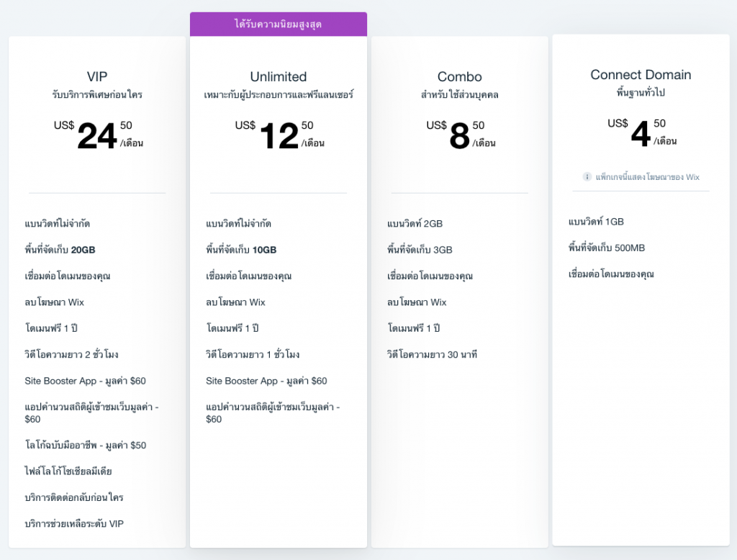Click VIP's Site Booster App feature
The width and height of the screenshot is (737, 560).
(x=85, y=381)
